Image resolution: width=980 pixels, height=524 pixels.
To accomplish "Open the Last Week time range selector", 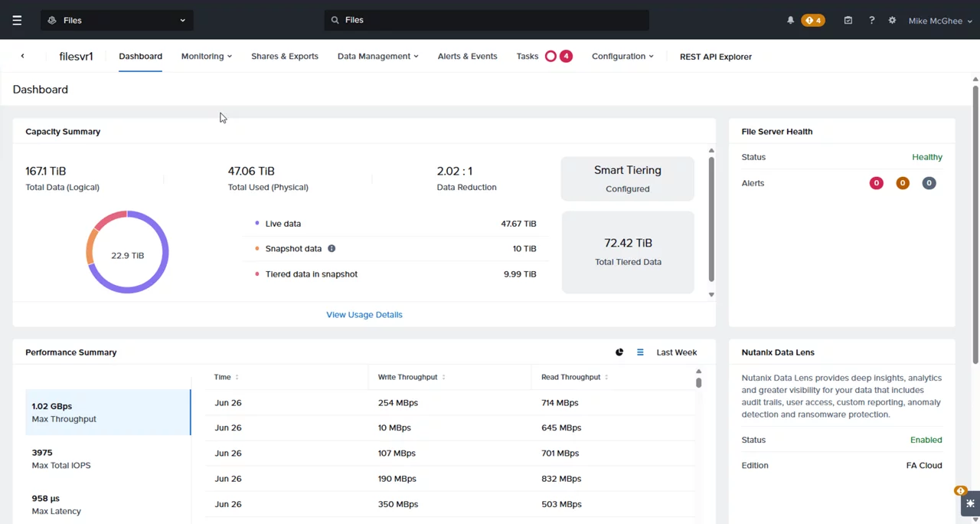I will [676, 352].
